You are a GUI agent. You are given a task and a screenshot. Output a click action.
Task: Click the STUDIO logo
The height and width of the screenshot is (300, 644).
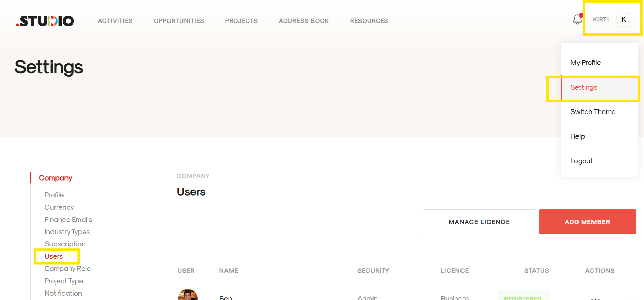coord(45,21)
